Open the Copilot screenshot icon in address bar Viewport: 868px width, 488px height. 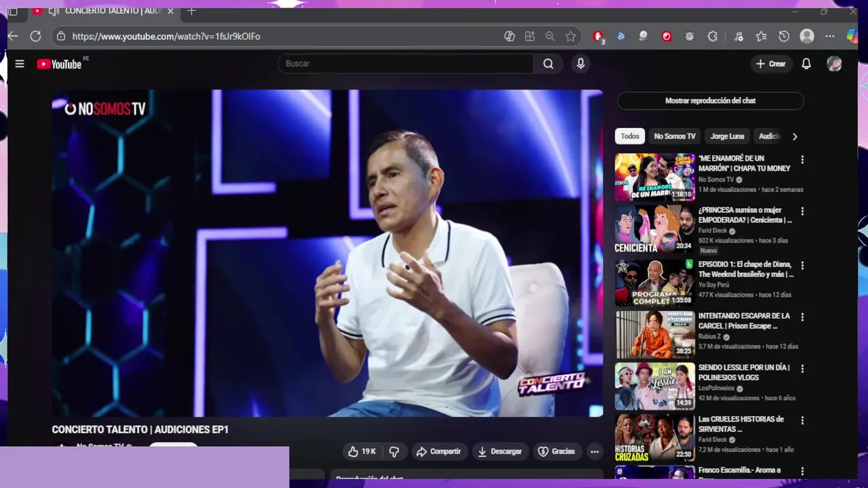(x=509, y=37)
